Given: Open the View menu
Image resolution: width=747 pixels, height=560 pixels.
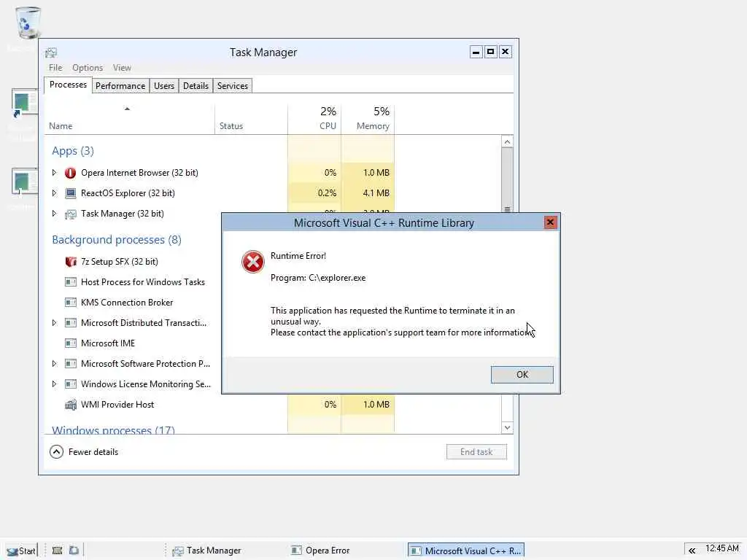Looking at the screenshot, I should (122, 68).
